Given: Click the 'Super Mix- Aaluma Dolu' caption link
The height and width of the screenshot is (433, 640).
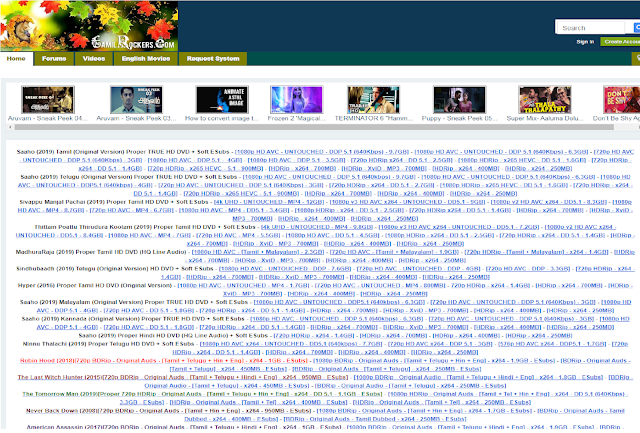Looking at the screenshot, I should (545, 118).
